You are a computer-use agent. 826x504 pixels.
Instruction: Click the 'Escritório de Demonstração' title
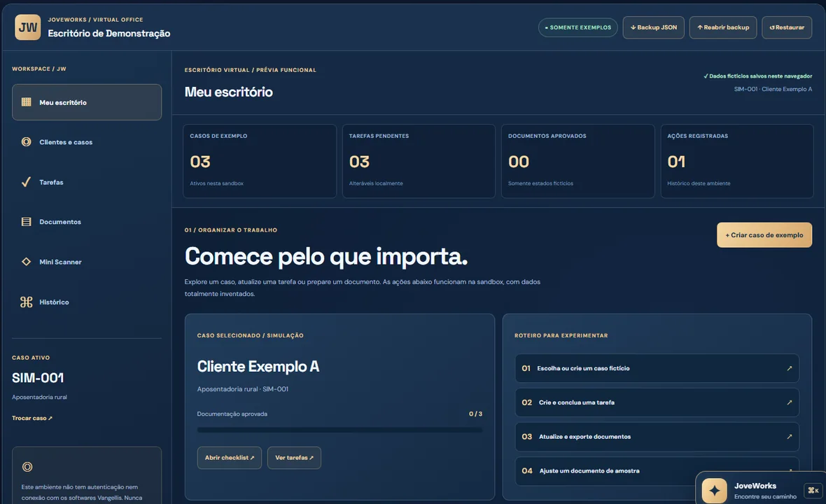(109, 33)
